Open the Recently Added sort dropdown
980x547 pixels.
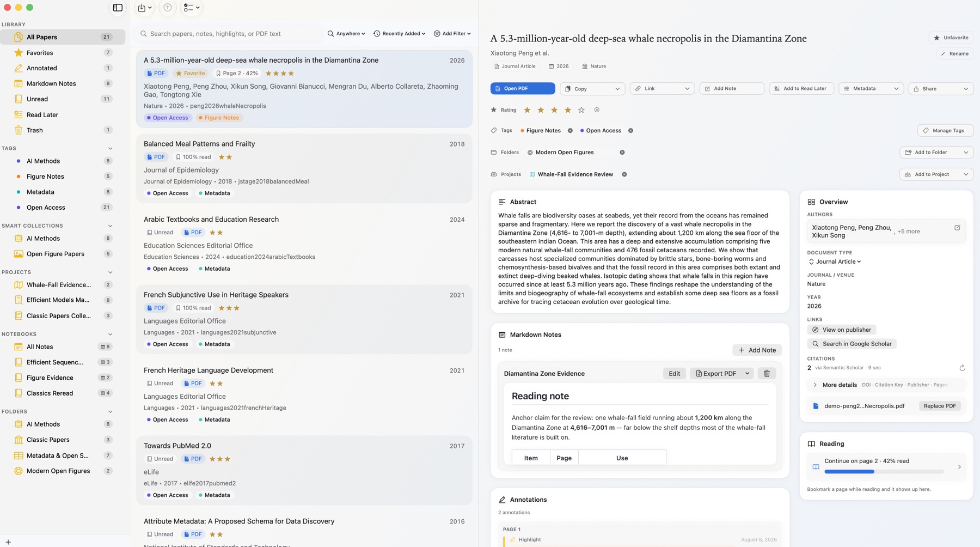coord(399,34)
